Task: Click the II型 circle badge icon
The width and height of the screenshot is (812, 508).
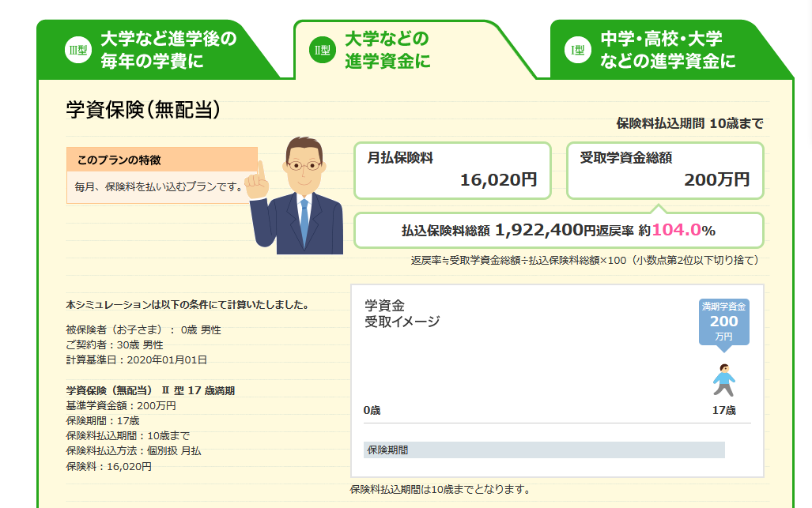Action: [323, 50]
